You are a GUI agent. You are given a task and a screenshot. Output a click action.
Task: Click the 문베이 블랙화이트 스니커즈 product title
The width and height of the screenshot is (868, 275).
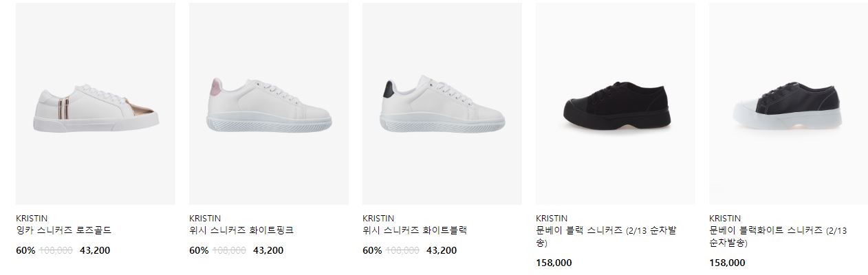click(x=778, y=236)
